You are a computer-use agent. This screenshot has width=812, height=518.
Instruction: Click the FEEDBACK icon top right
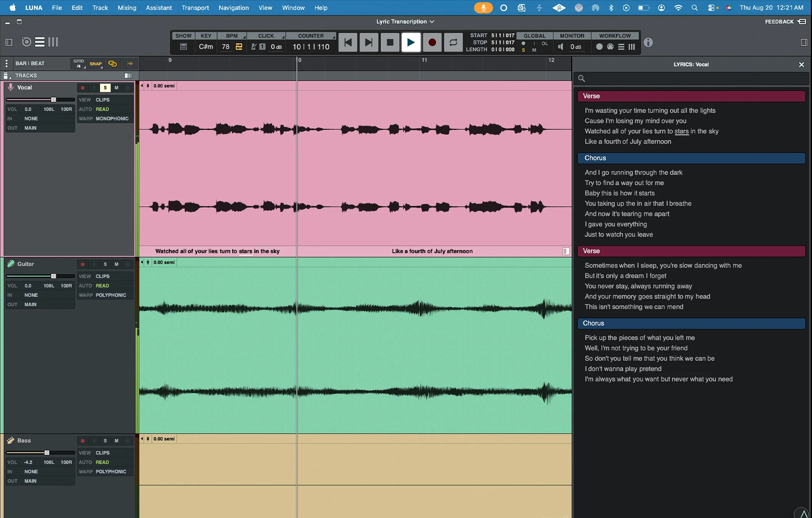(x=802, y=22)
